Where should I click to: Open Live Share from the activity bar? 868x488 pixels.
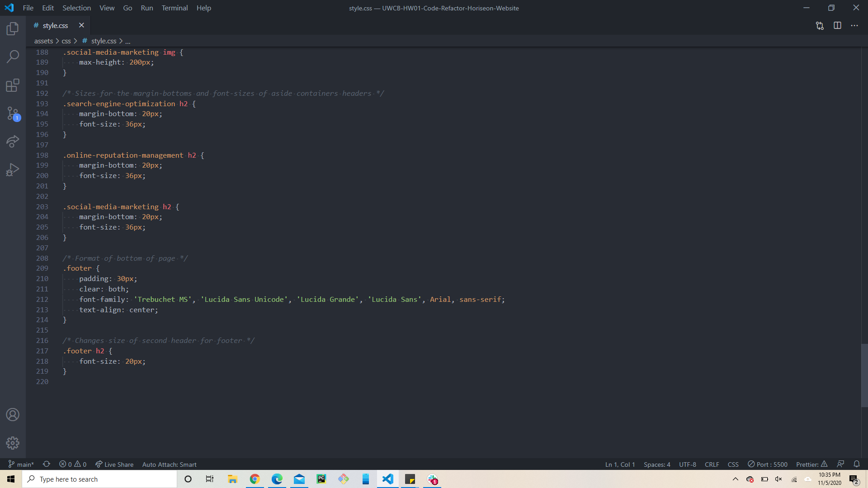click(12, 141)
